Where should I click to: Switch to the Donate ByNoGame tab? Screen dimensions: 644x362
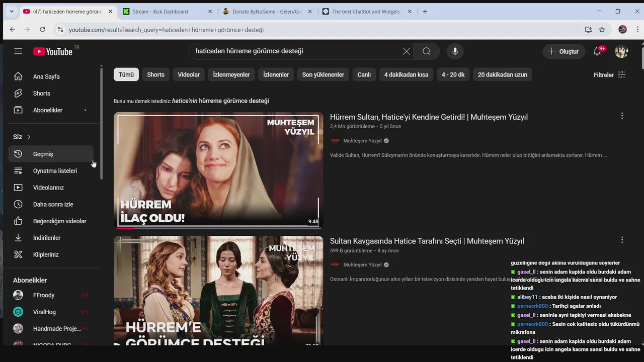tap(268, 12)
